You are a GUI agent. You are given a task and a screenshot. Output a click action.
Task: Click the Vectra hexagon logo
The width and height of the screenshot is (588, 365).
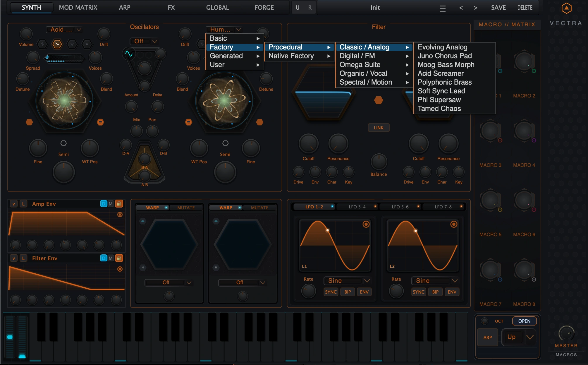567,8
